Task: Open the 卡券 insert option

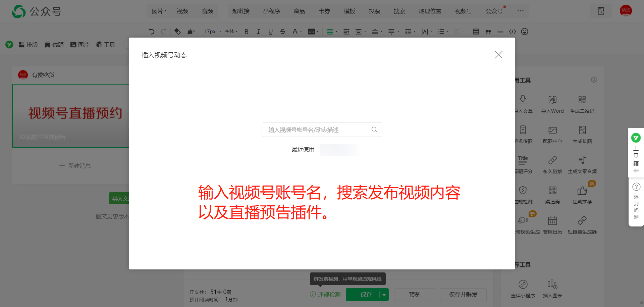Action: click(x=324, y=11)
